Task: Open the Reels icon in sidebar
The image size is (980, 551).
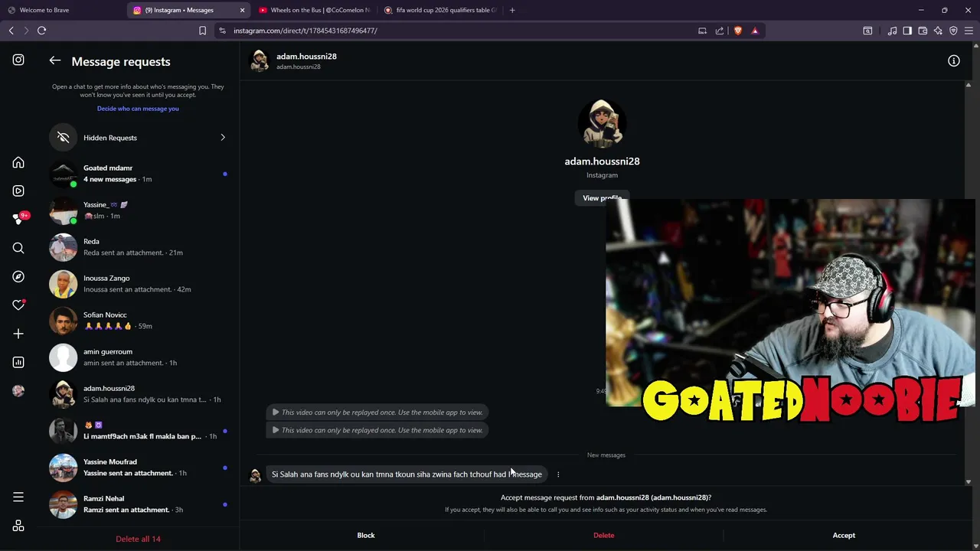Action: 18,191
